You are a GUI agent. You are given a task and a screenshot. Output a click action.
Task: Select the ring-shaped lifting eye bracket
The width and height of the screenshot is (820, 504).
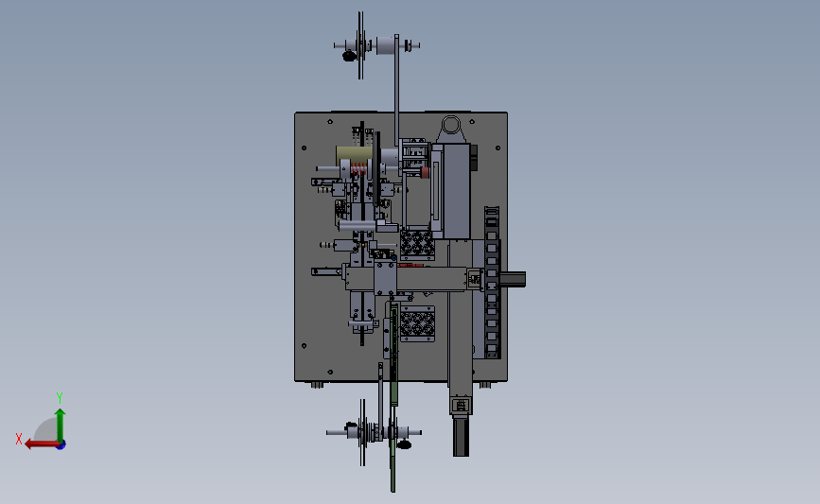(451, 127)
